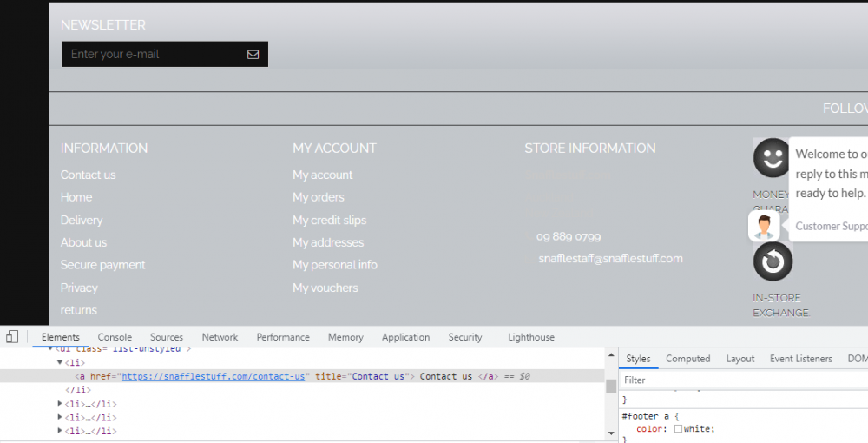Screen dimensions: 868x443
Task: Open the Network tab in DevTools
Action: tap(220, 337)
